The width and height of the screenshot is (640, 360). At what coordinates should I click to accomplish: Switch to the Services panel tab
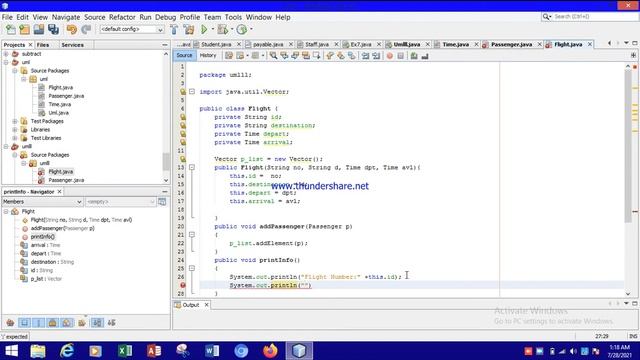(x=73, y=45)
